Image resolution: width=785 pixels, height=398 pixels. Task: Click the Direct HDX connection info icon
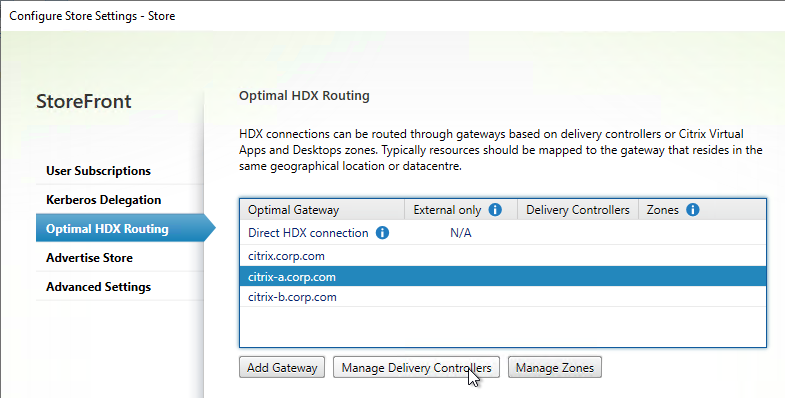click(382, 233)
